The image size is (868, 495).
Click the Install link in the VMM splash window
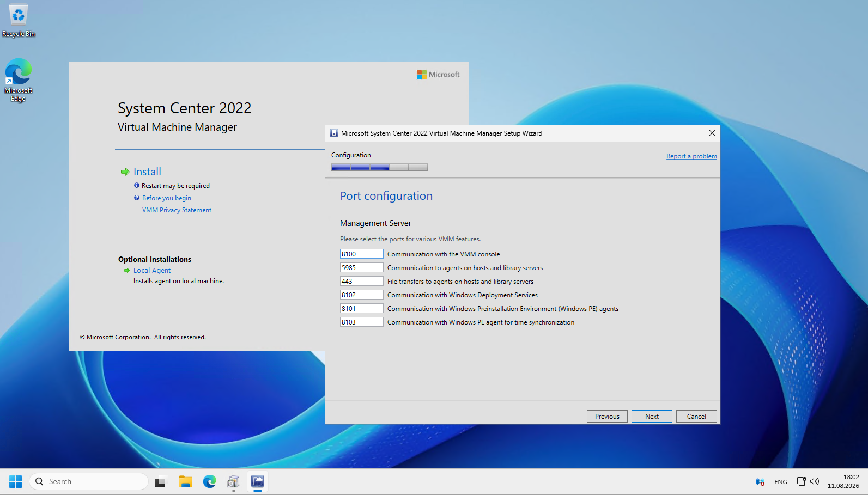point(147,172)
